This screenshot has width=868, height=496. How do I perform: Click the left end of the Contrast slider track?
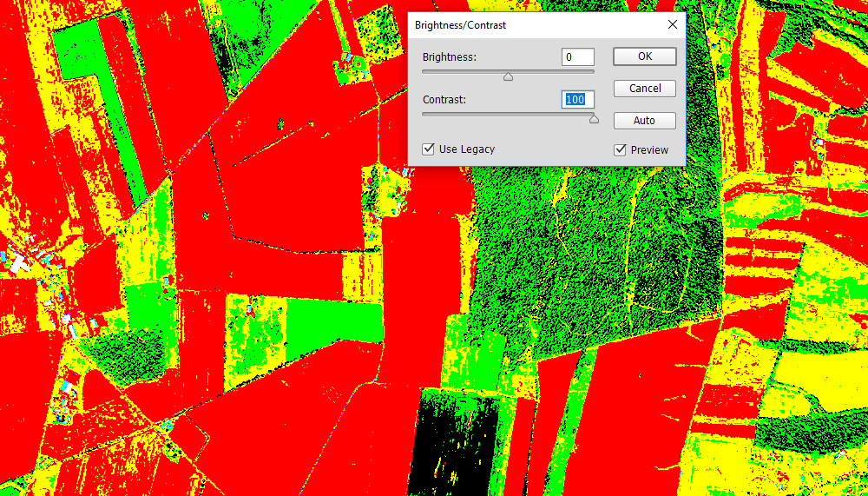(x=425, y=114)
